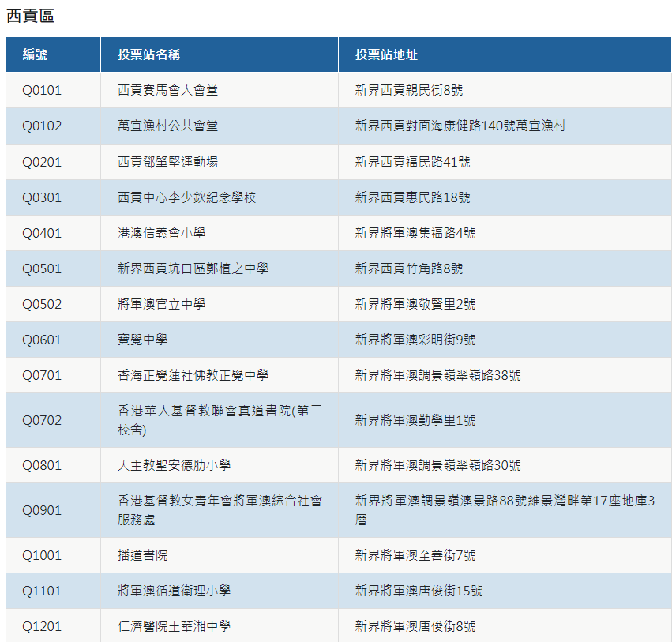Image resolution: width=672 pixels, height=642 pixels.
Task: Click 萬宜漁村公共會堂 station name
Action: pyautogui.click(x=167, y=126)
